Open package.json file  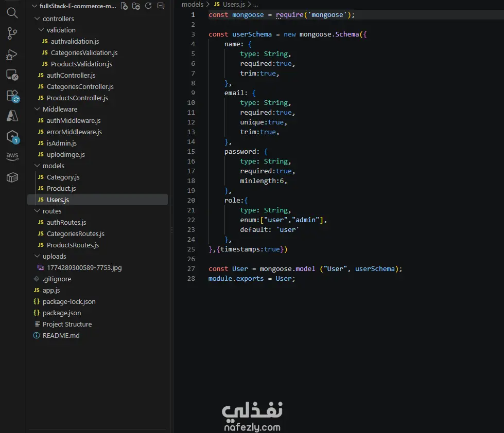[x=61, y=313]
